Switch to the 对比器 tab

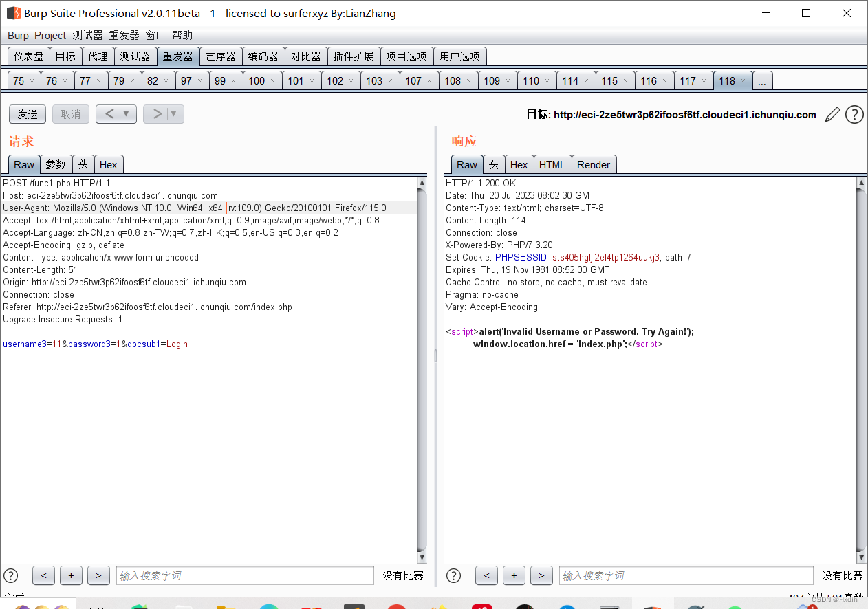click(306, 56)
